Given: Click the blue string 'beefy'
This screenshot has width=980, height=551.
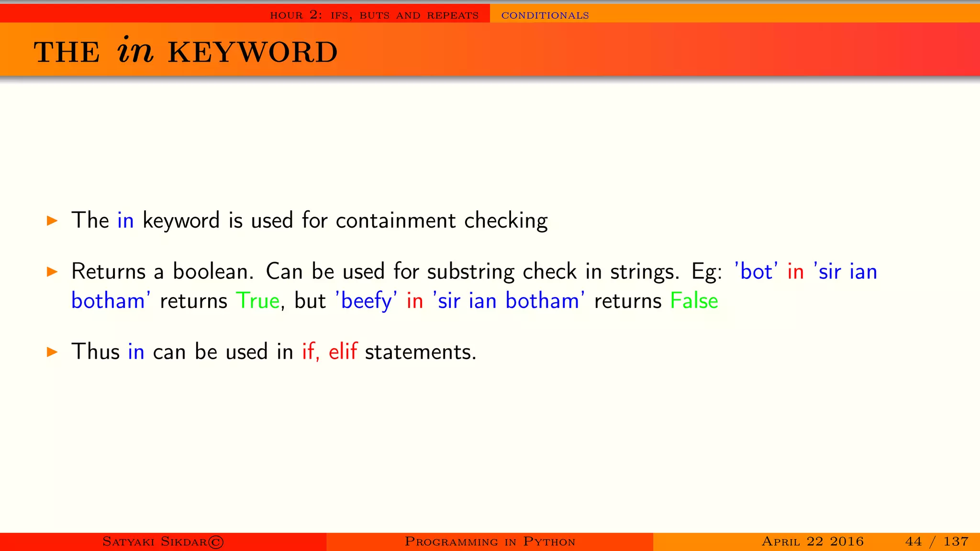Looking at the screenshot, I should [x=367, y=301].
